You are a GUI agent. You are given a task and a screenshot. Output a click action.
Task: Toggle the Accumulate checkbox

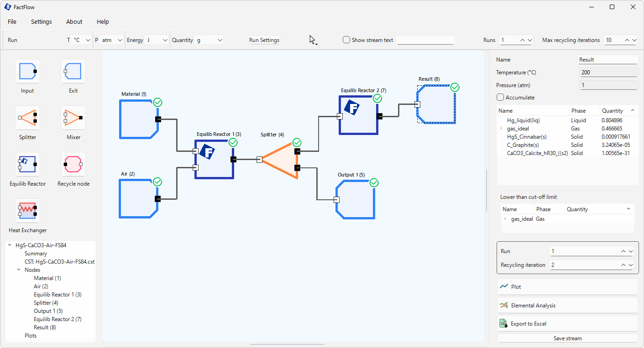(500, 97)
